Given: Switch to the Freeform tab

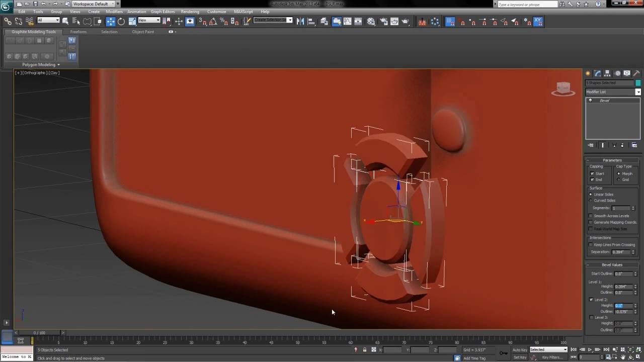Looking at the screenshot, I should 78,32.
